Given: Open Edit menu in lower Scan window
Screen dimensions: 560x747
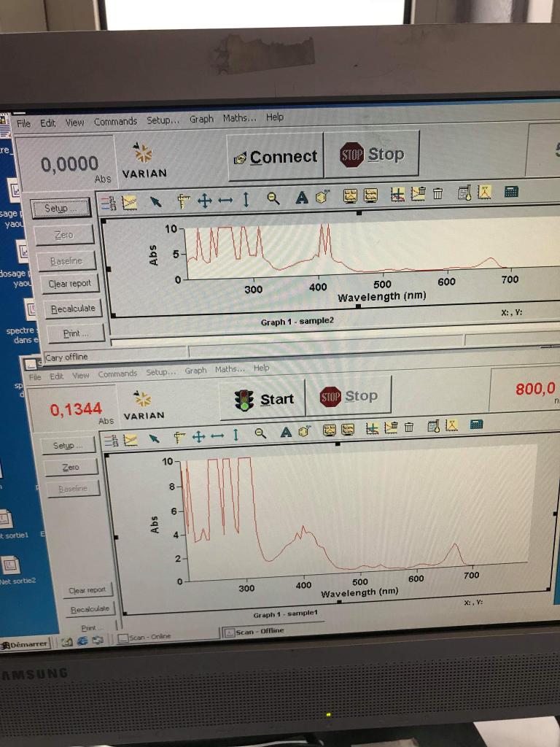Looking at the screenshot, I should pyautogui.click(x=57, y=376).
